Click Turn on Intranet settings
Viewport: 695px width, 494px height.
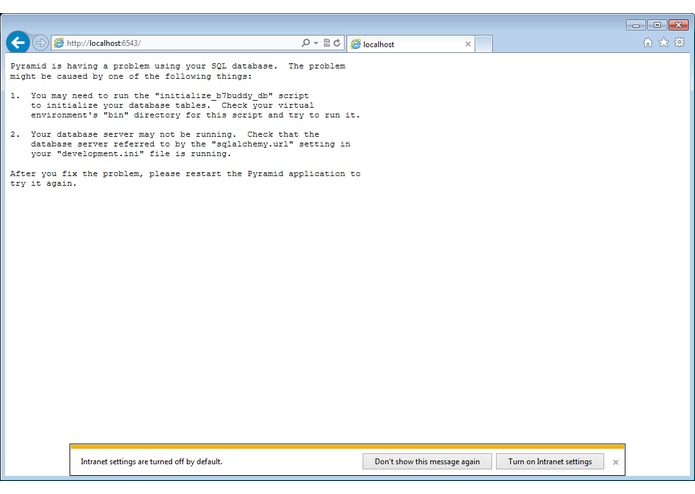coord(550,461)
